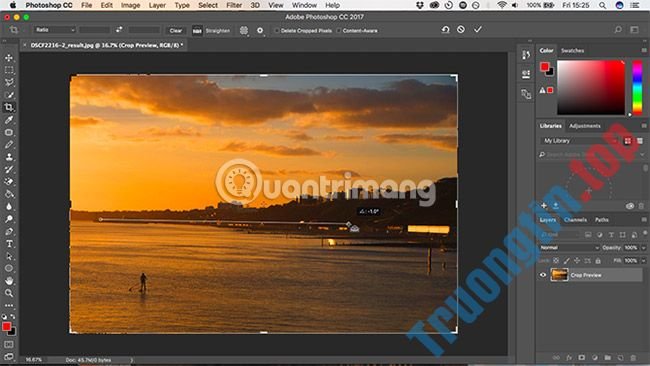
Task: Select the Lasso tool
Action: click(x=9, y=82)
